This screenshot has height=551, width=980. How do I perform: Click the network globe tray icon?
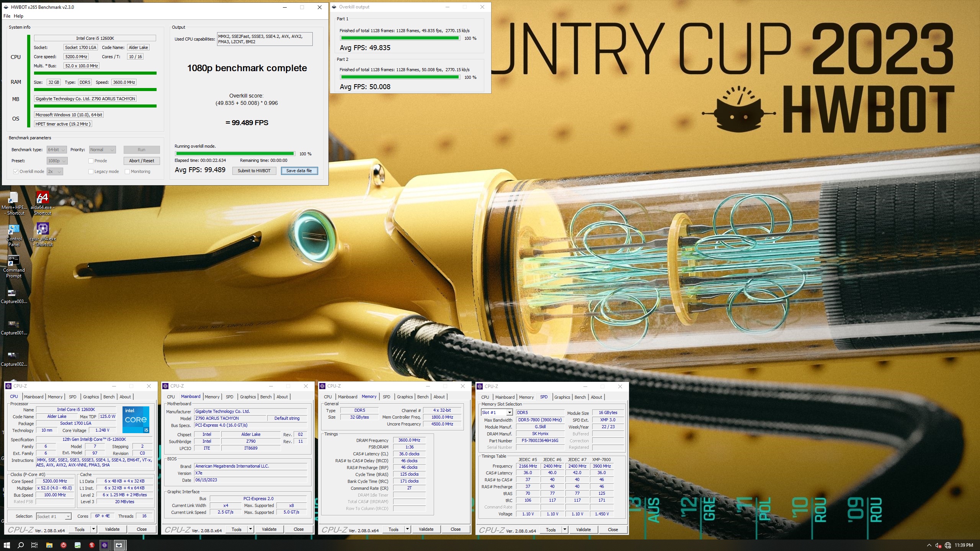[948, 545]
